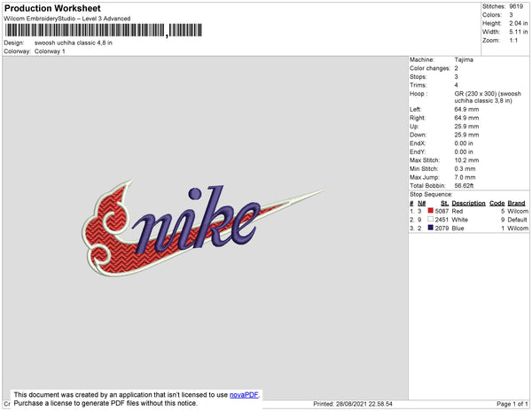Screen dimensions: 532x411
Task: Click the red thread color swatch
Action: click(x=431, y=211)
